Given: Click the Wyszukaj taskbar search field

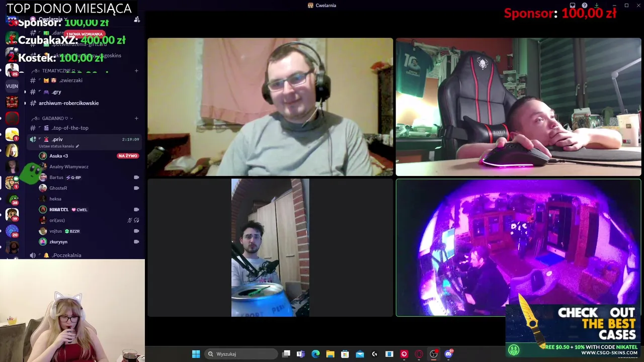Looking at the screenshot, I should pyautogui.click(x=242, y=354).
